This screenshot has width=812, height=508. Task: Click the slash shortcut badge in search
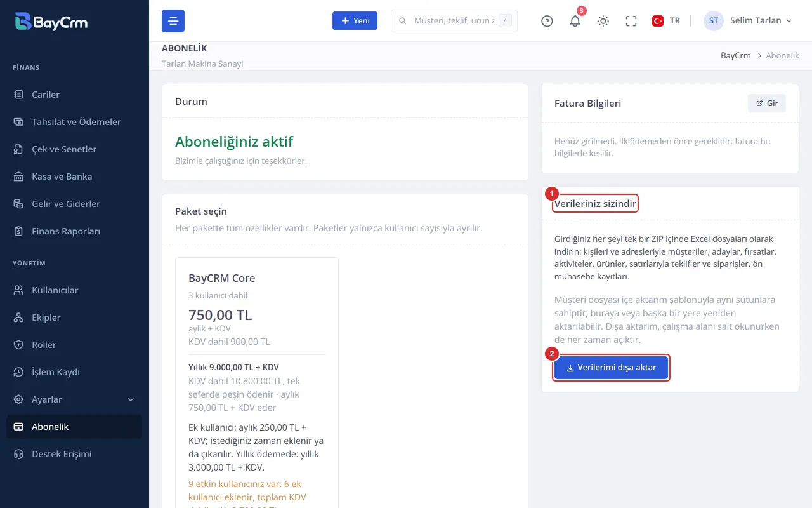click(x=505, y=21)
